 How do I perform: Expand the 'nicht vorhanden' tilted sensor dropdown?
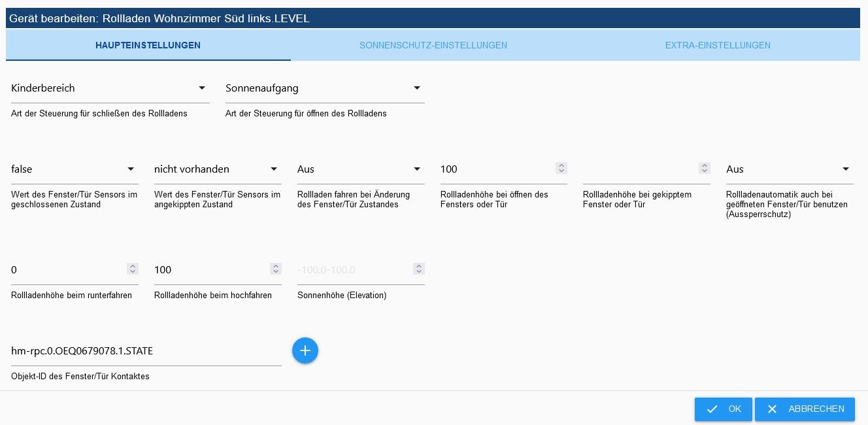[217, 169]
